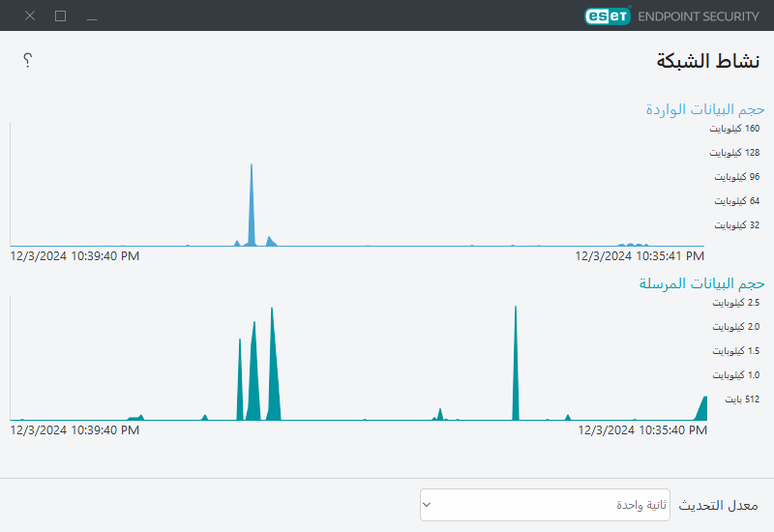Viewport: 774px width, 532px height.
Task: Click the '64 كيلوبايت' axis label
Action: pyautogui.click(x=737, y=201)
